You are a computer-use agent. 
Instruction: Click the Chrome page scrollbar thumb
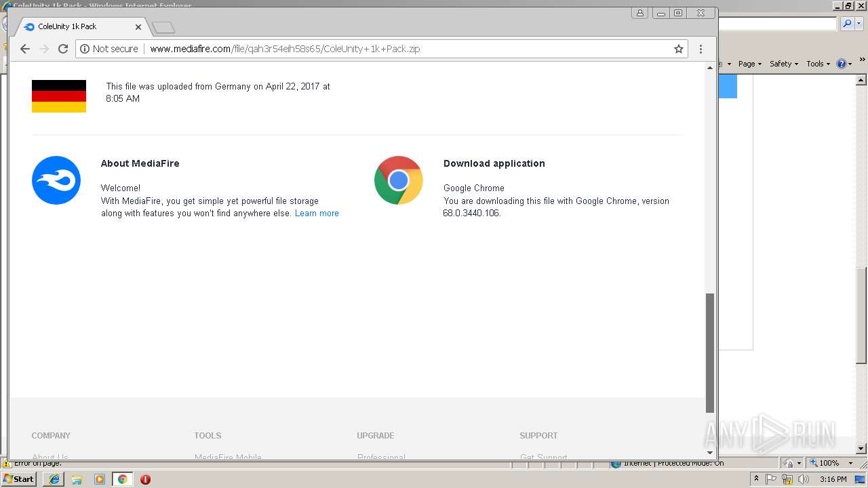pos(710,352)
